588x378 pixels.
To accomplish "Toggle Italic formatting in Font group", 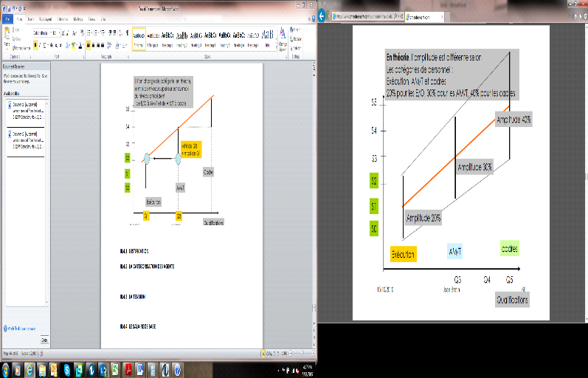I will (x=40, y=45).
